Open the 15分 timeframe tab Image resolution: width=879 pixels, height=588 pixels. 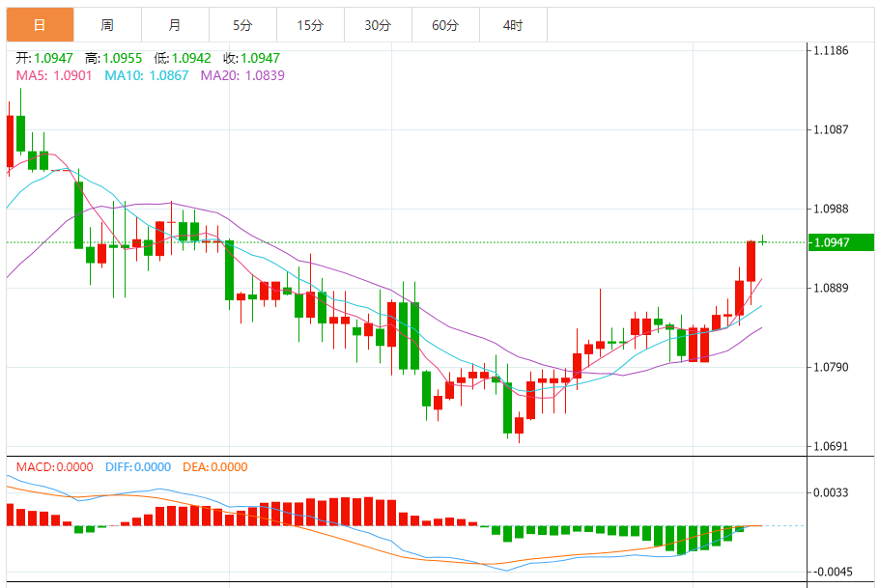pos(310,25)
